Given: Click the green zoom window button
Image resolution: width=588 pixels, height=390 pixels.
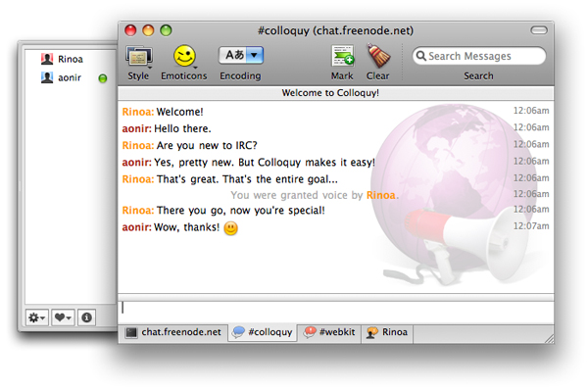Looking at the screenshot, I should click(166, 30).
